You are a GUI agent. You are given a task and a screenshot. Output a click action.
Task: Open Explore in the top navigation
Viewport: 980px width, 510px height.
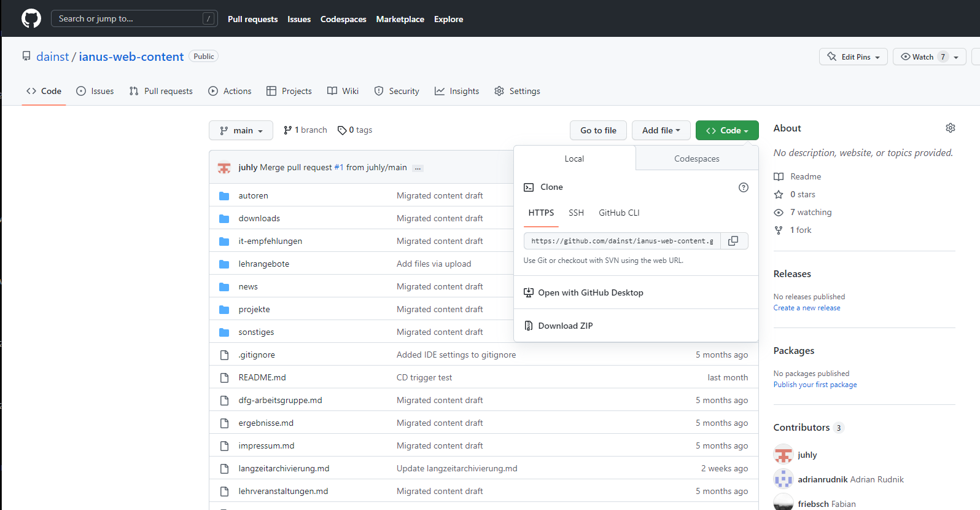[x=448, y=19]
